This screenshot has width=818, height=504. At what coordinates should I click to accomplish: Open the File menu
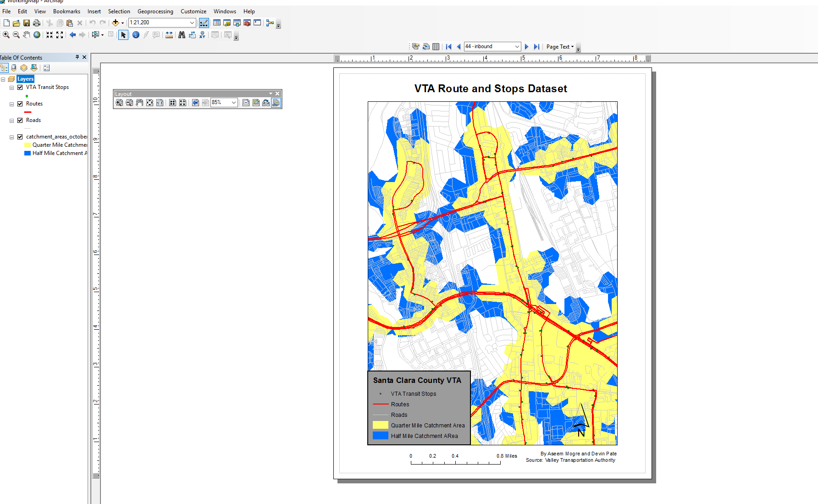click(6, 11)
